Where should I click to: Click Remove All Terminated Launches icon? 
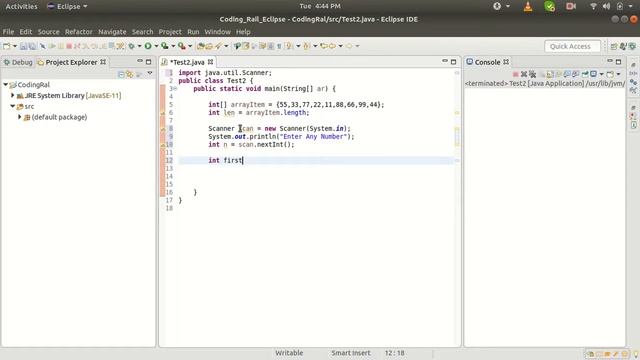pyautogui.click(x=533, y=73)
